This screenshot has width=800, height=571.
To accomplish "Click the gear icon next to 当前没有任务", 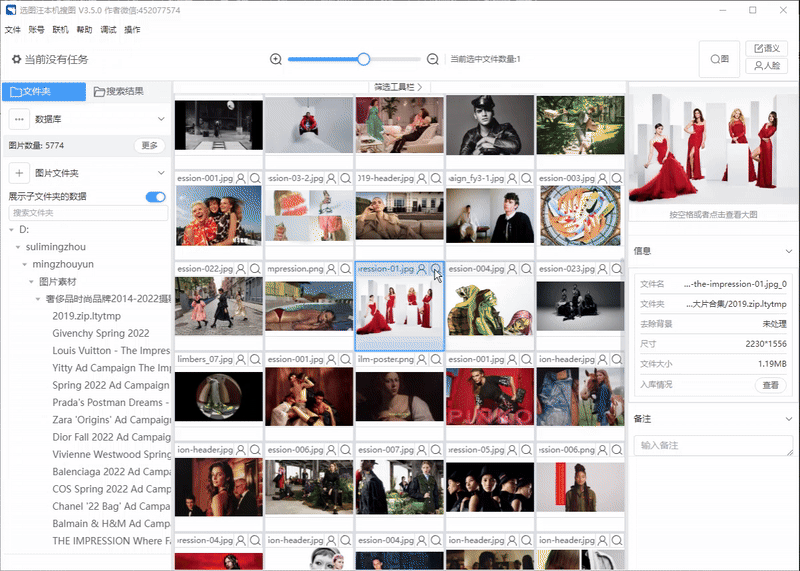I will [16, 60].
